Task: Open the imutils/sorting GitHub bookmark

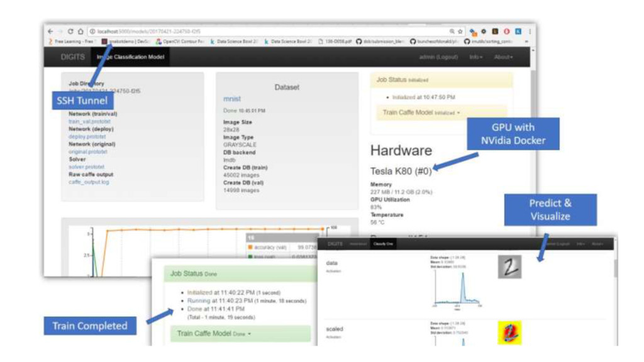Action: click(x=489, y=41)
